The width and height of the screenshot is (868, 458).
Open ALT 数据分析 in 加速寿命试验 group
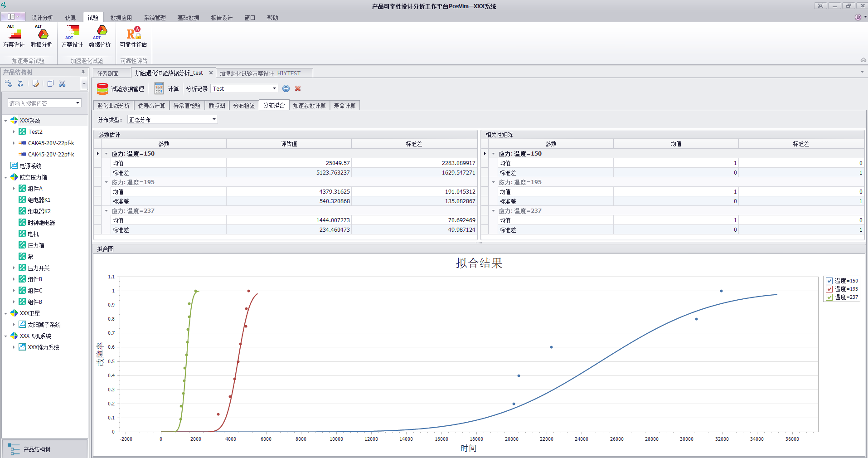[x=42, y=37]
